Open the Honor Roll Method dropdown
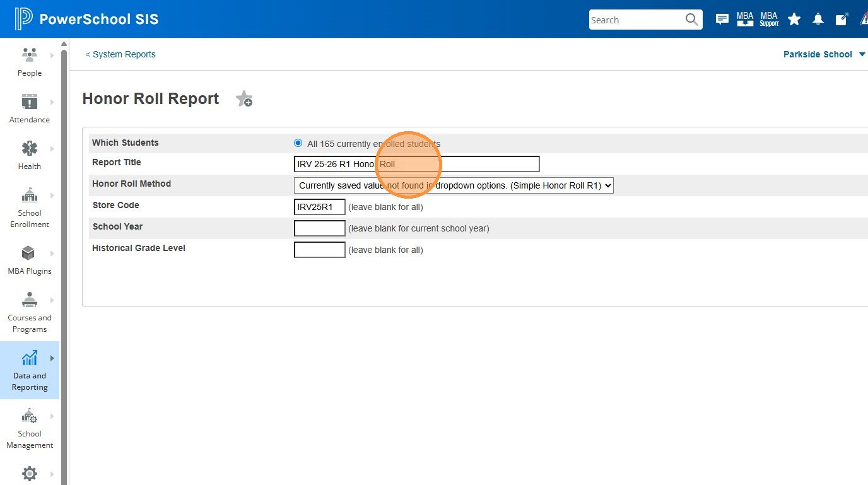The height and width of the screenshot is (485, 868). pos(454,185)
